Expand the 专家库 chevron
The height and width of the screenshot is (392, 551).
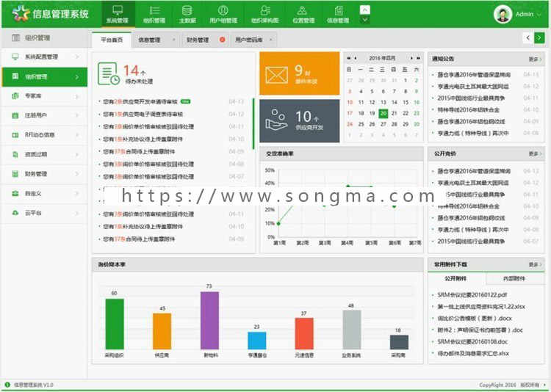click(77, 96)
